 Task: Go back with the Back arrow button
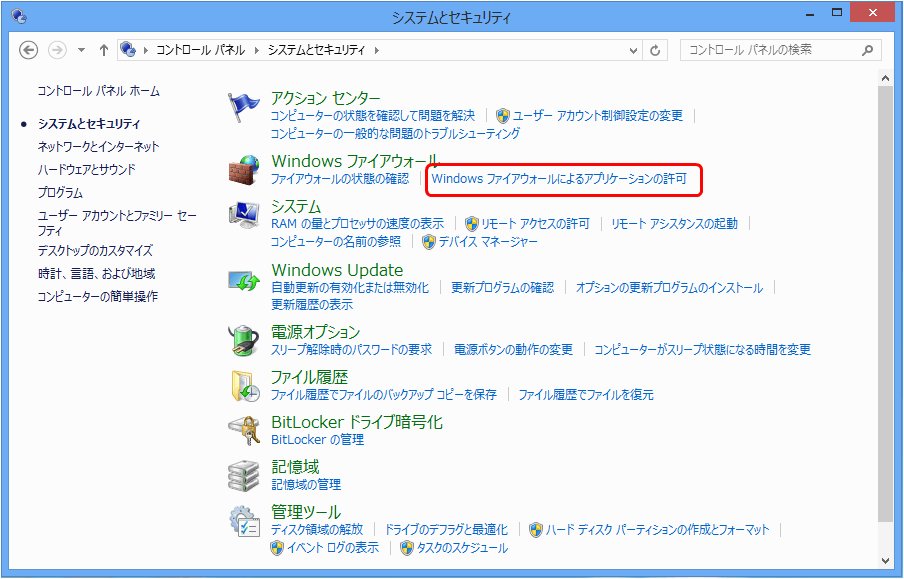[x=28, y=50]
